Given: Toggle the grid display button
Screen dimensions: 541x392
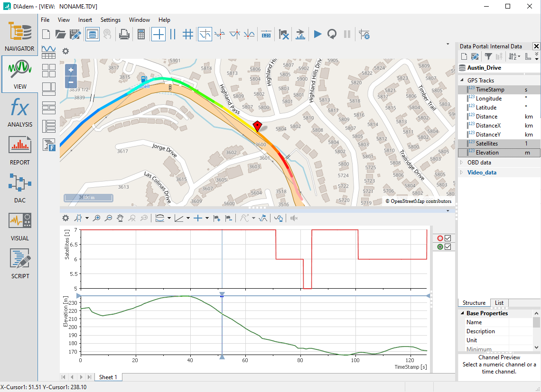Looking at the screenshot, I should pyautogui.click(x=188, y=34).
